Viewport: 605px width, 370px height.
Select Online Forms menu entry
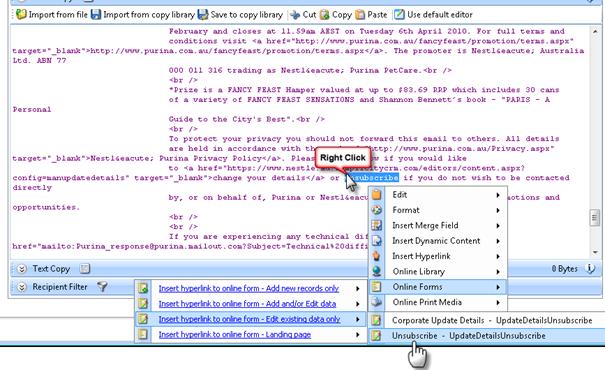438,287
